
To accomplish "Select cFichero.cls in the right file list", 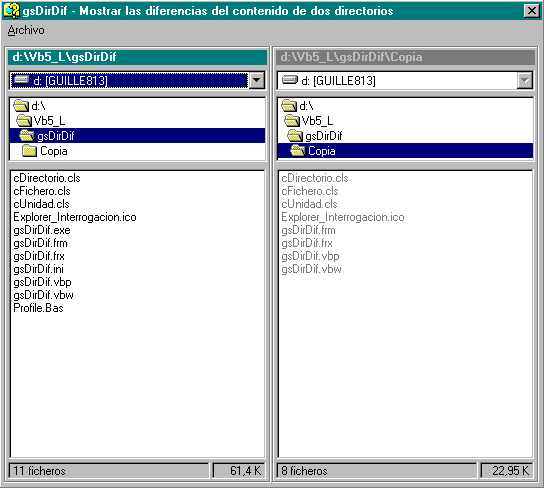I will 309,191.
